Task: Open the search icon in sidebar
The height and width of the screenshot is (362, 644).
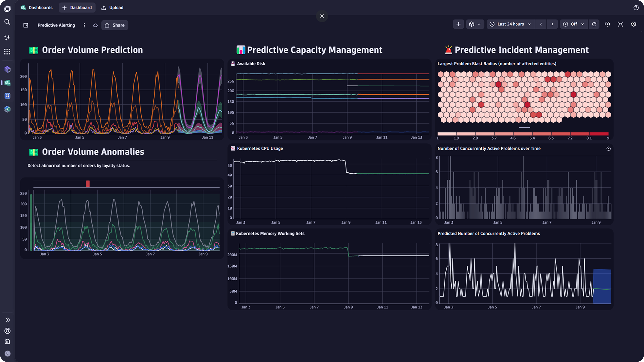Action: [7, 22]
